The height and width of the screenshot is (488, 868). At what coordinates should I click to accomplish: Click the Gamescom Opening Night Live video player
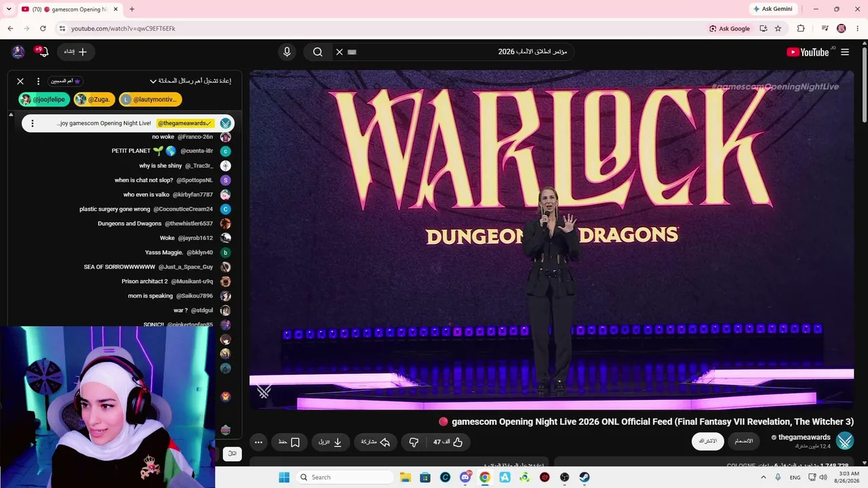click(x=551, y=240)
